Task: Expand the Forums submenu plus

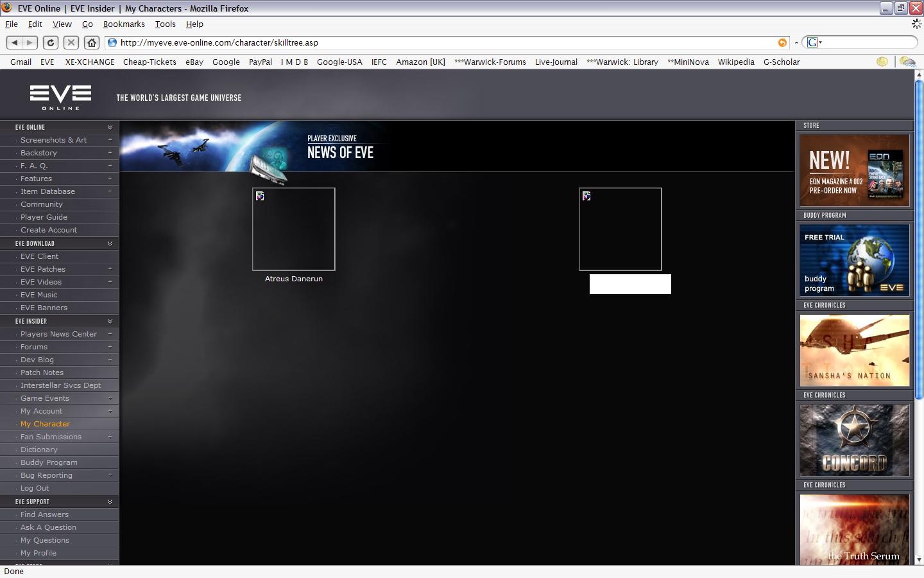Action: point(110,347)
